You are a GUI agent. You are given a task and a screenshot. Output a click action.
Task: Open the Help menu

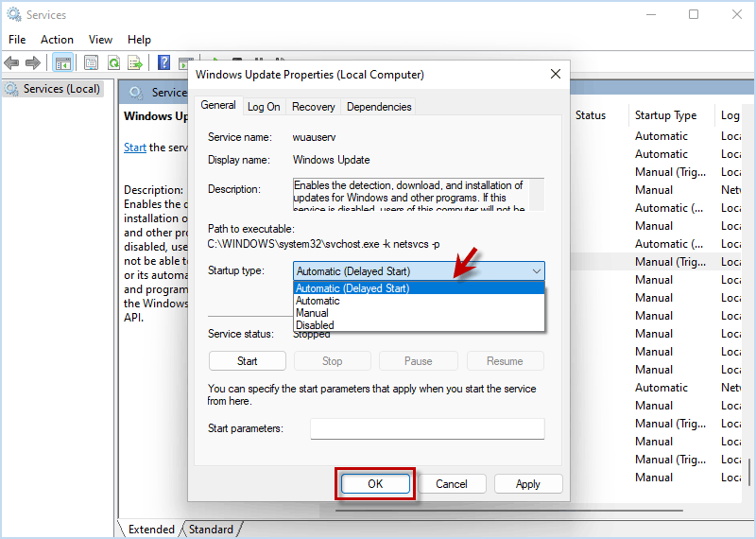139,40
